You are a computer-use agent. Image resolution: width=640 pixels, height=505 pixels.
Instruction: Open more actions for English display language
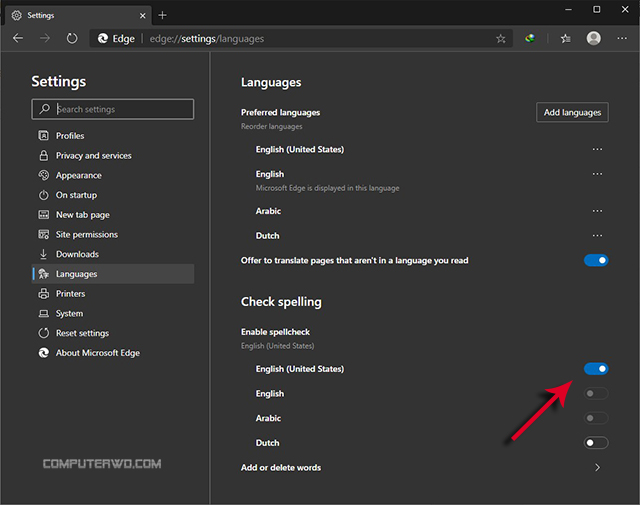click(x=597, y=174)
